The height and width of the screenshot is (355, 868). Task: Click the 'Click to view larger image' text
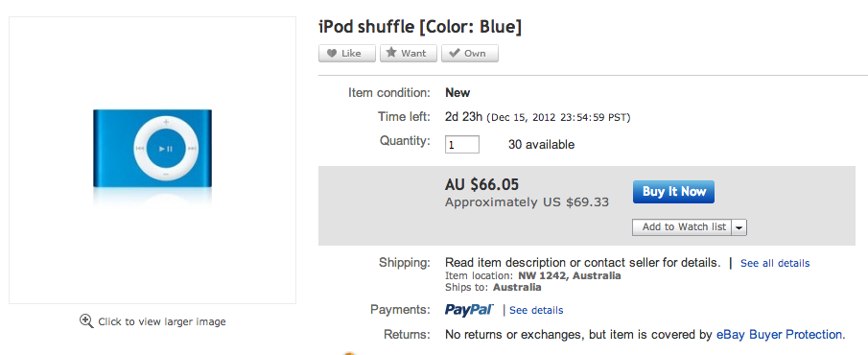(x=162, y=321)
